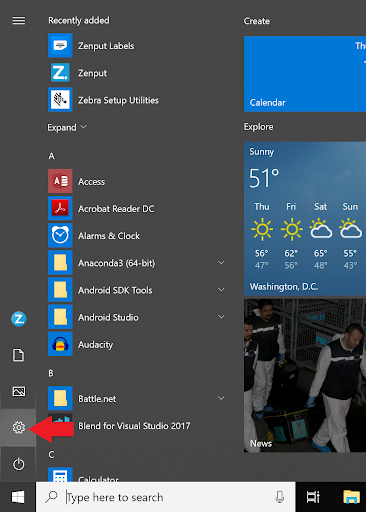Viewport: 366px width, 512px height.
Task: Open the Pictures sidebar icon
Action: [x=18, y=391]
